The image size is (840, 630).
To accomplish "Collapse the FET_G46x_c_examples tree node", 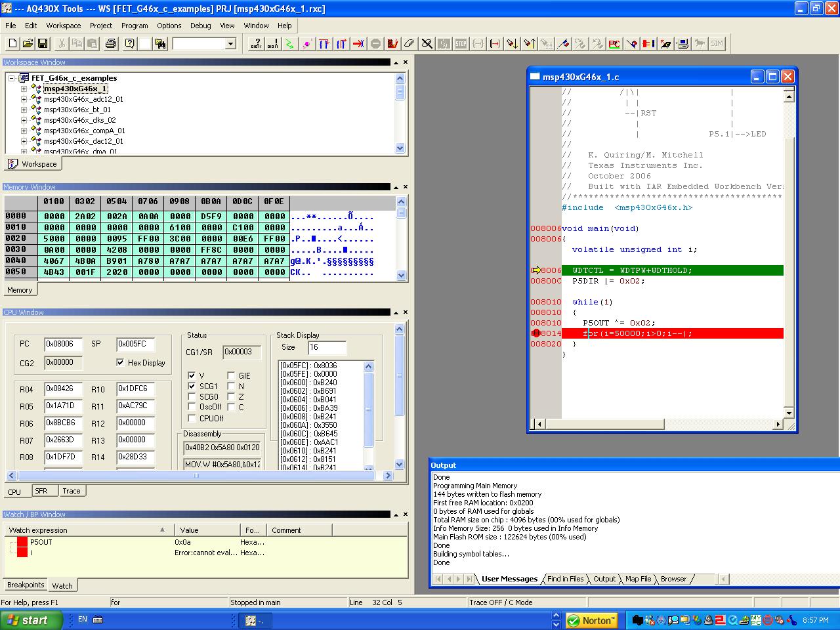I will click(11, 78).
